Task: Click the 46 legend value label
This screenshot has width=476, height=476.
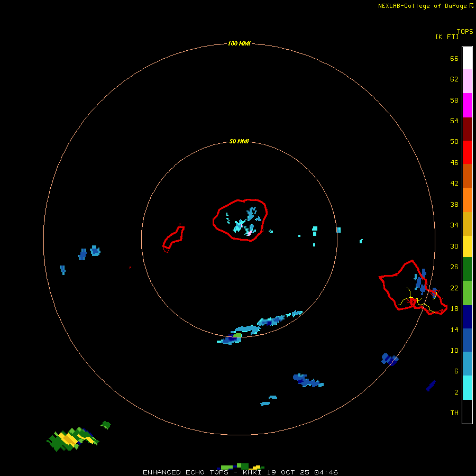Action: (454, 163)
